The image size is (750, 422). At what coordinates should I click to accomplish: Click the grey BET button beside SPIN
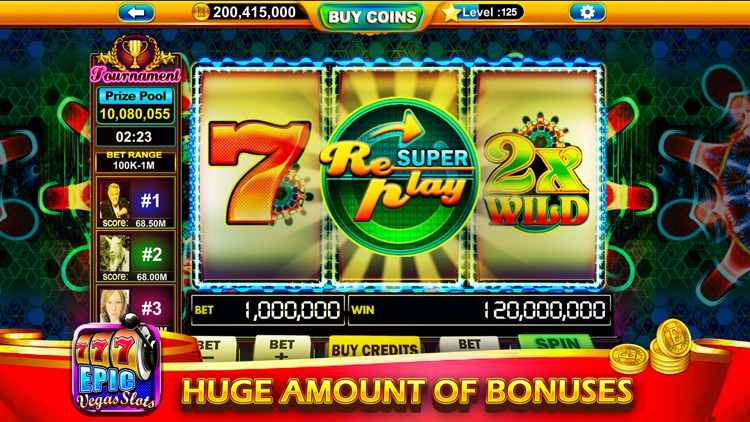(x=469, y=344)
